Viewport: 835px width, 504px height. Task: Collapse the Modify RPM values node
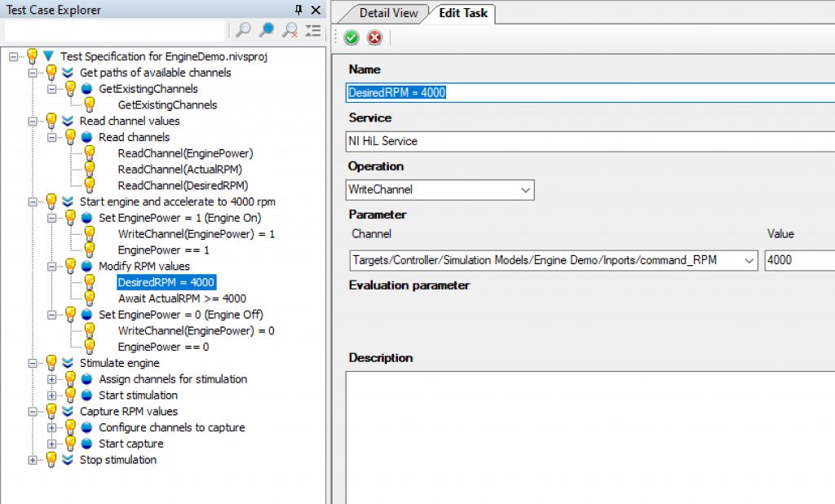52,267
